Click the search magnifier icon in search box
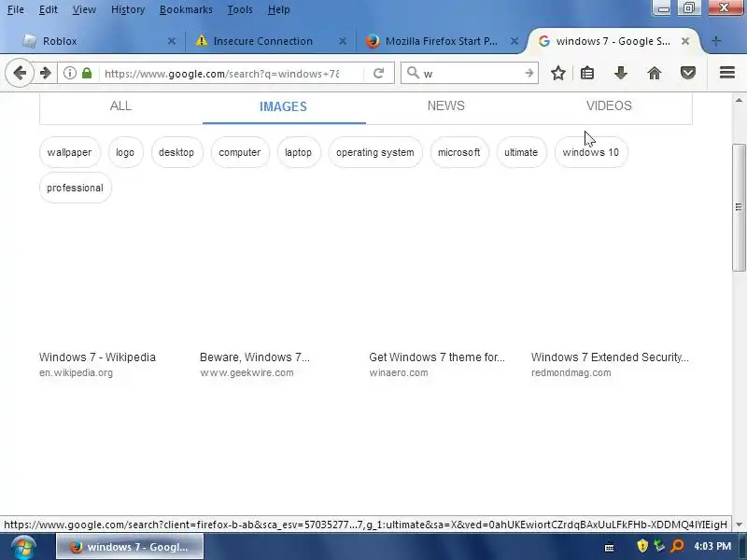The image size is (747, 560). 413,73
